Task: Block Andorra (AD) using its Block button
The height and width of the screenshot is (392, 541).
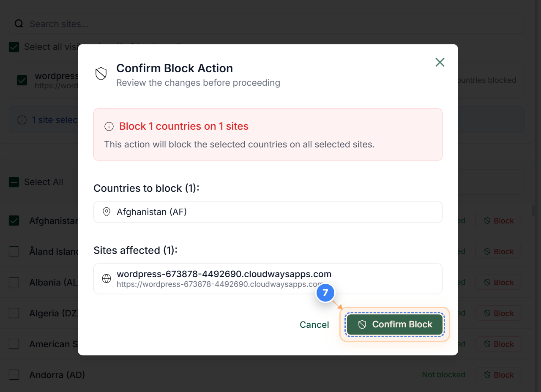Action: (x=499, y=375)
